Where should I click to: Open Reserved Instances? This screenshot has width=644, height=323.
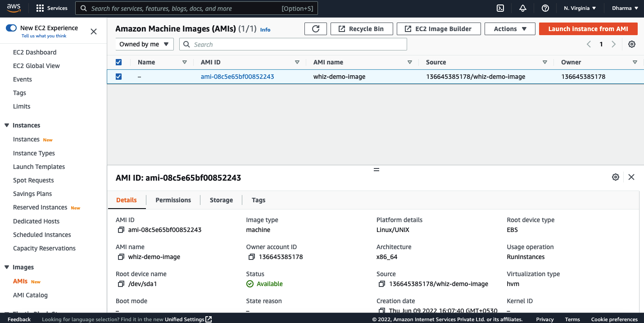pos(40,207)
